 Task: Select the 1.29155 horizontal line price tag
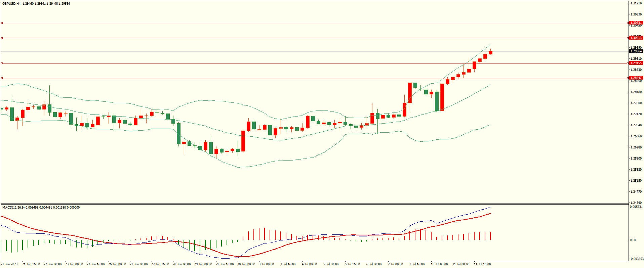[636, 63]
